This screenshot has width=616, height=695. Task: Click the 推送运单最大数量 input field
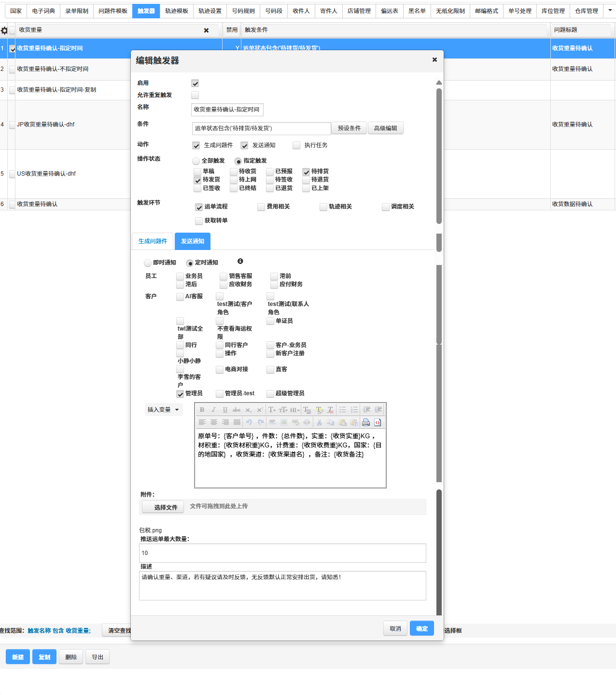pyautogui.click(x=282, y=553)
